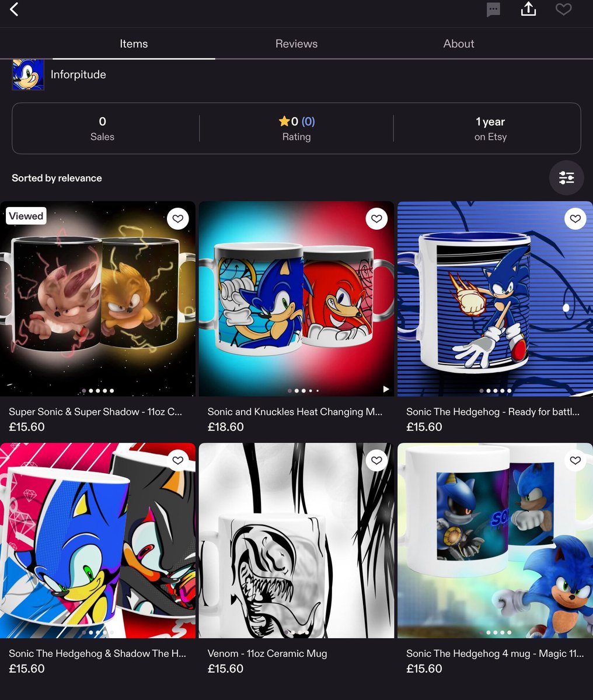593x700 pixels.
Task: Favorite the Sonic & Shadow The Hedgehog mug
Action: click(x=178, y=460)
